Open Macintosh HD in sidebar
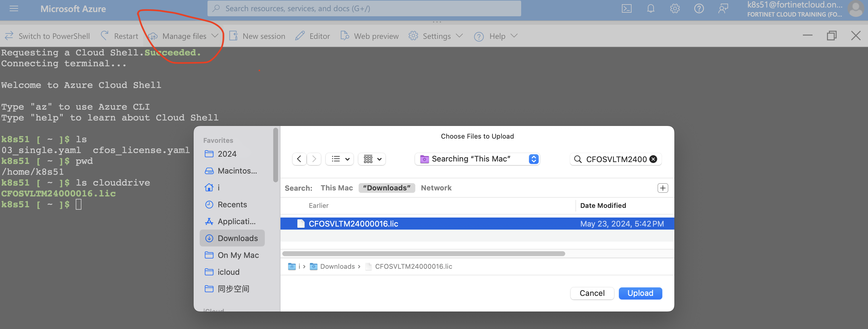 (233, 171)
